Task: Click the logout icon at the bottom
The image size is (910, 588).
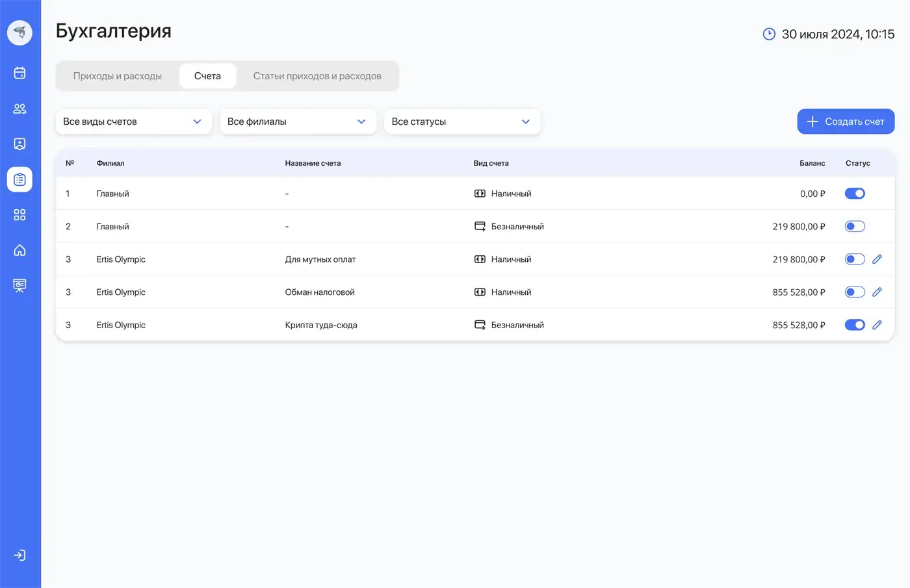Action: pyautogui.click(x=19, y=555)
